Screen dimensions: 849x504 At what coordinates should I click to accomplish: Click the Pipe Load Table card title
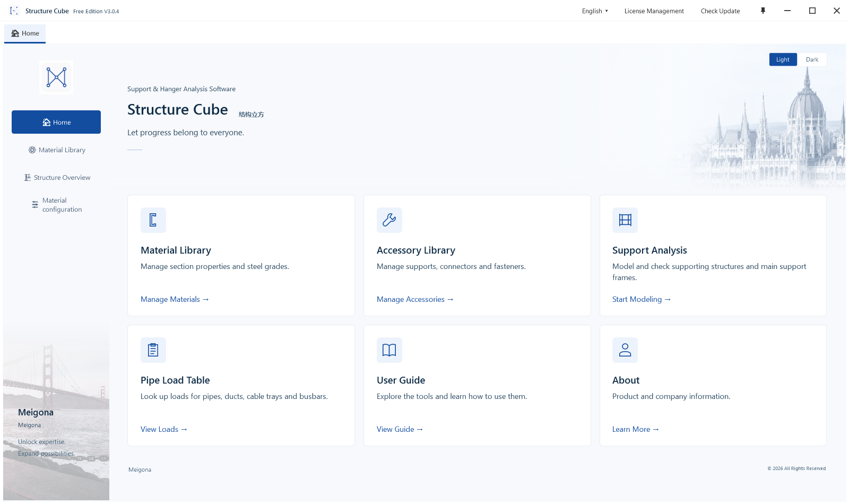click(175, 380)
